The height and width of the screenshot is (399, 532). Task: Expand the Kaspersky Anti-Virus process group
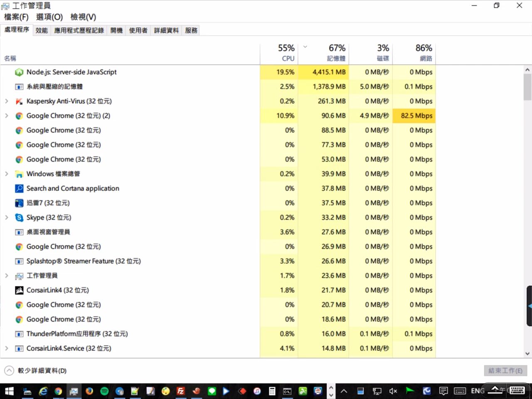tap(7, 101)
